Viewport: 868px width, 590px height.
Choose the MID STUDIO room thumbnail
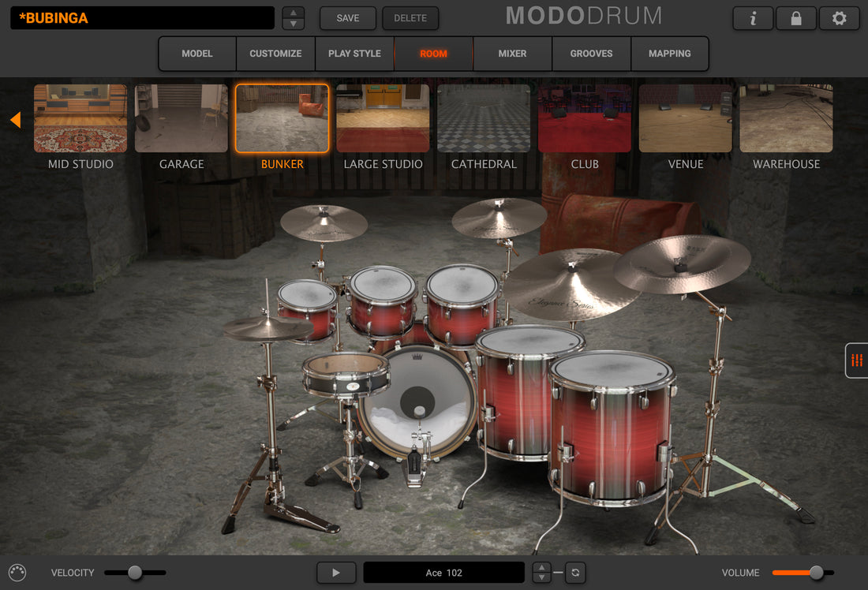tap(80, 118)
